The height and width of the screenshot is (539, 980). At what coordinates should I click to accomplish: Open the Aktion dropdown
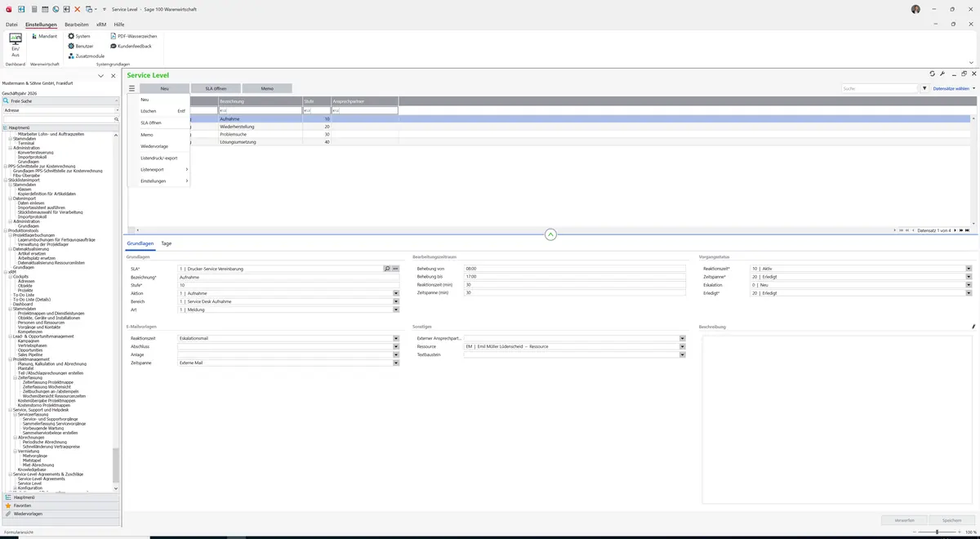(x=396, y=293)
